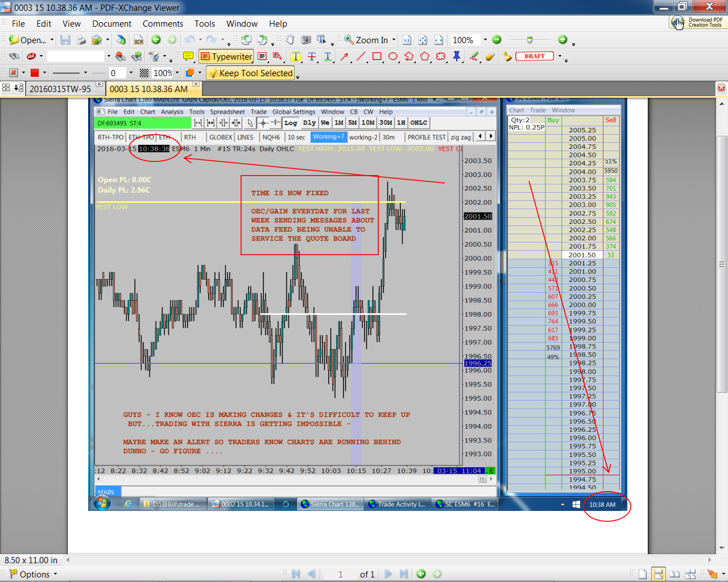This screenshot has height=582, width=728.
Task: Click the Redo arrow icon
Action: [211, 40]
